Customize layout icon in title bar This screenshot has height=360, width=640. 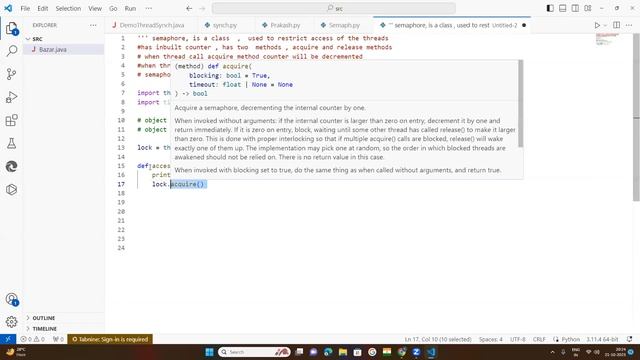[x=588, y=8]
